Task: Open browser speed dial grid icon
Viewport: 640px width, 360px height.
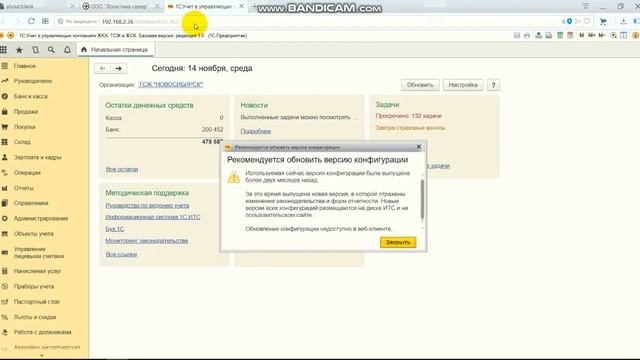Action: point(45,21)
